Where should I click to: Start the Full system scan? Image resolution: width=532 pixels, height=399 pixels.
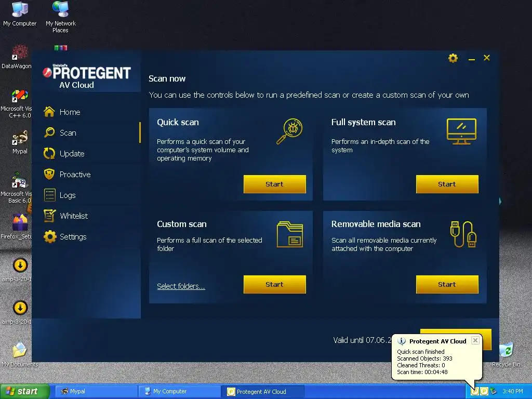click(447, 184)
